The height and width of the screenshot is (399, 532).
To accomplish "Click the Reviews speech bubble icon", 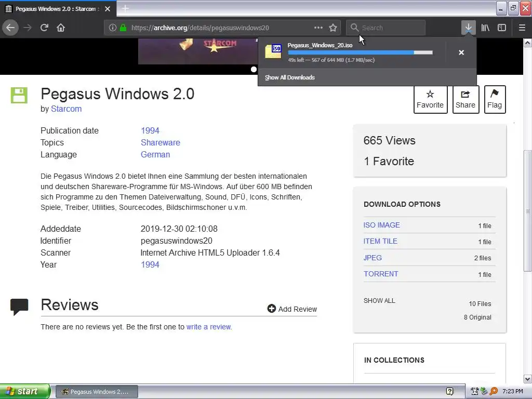I will (x=19, y=307).
